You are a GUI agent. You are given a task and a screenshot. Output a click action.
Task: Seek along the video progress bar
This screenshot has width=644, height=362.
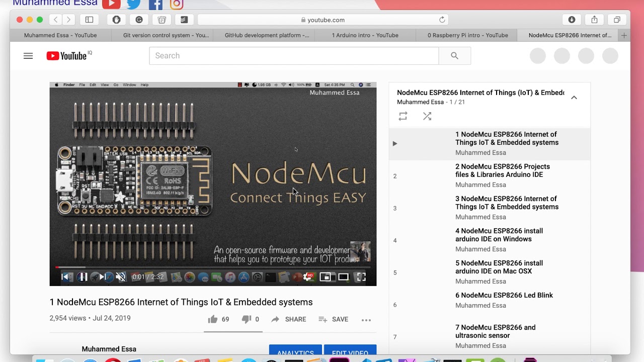pyautogui.click(x=213, y=267)
